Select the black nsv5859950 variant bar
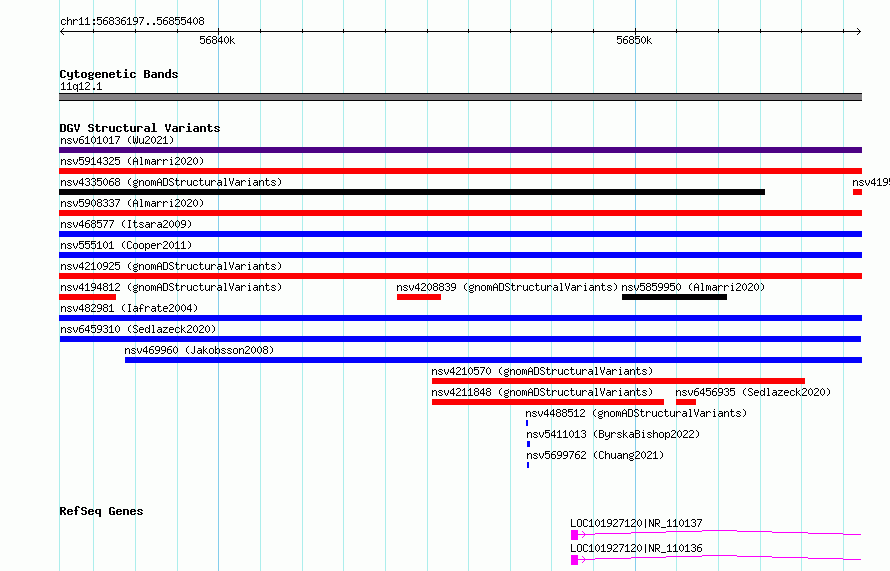 (x=674, y=297)
